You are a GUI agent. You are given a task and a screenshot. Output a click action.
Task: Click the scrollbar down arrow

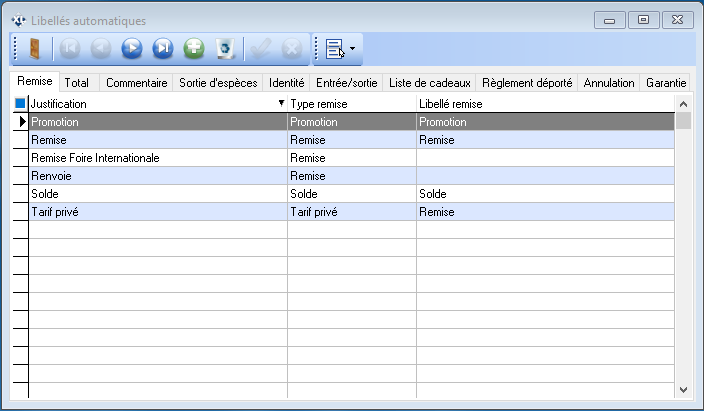tap(684, 389)
